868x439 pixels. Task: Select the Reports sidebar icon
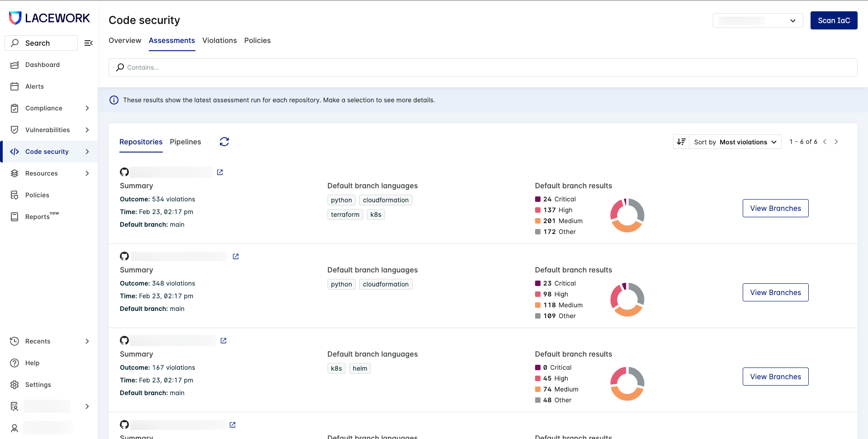(x=14, y=217)
